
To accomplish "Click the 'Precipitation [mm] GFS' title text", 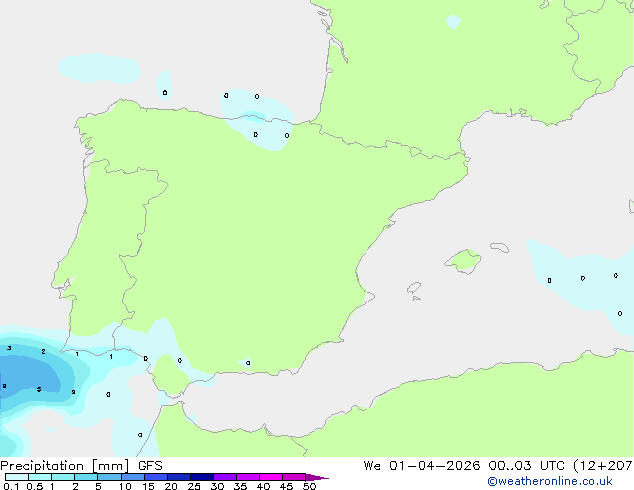I will click(x=81, y=466).
